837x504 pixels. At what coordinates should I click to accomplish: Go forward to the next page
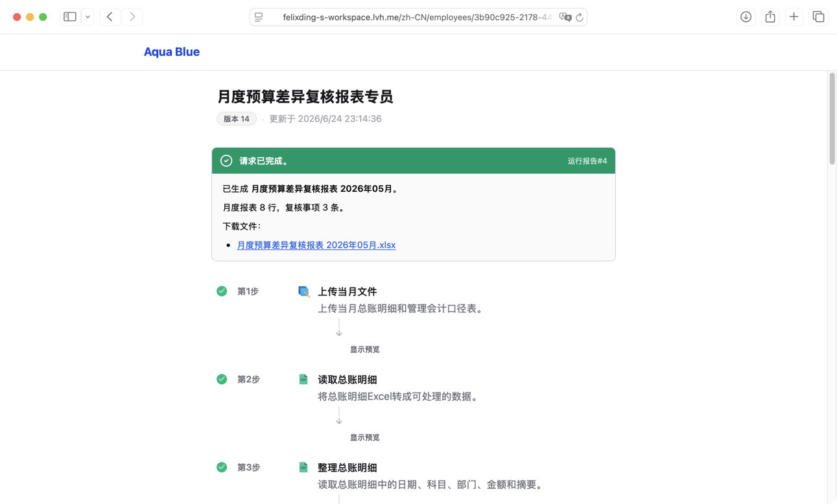pos(132,17)
